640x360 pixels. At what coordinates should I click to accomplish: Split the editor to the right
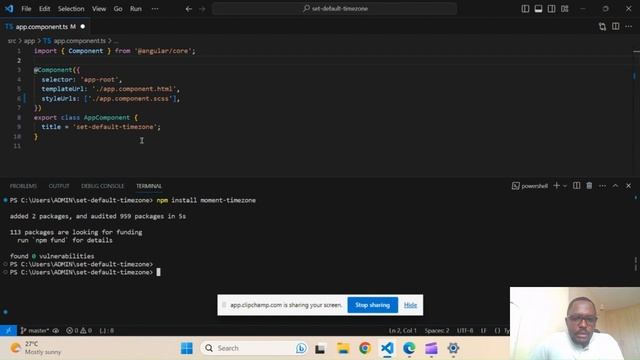pos(616,27)
